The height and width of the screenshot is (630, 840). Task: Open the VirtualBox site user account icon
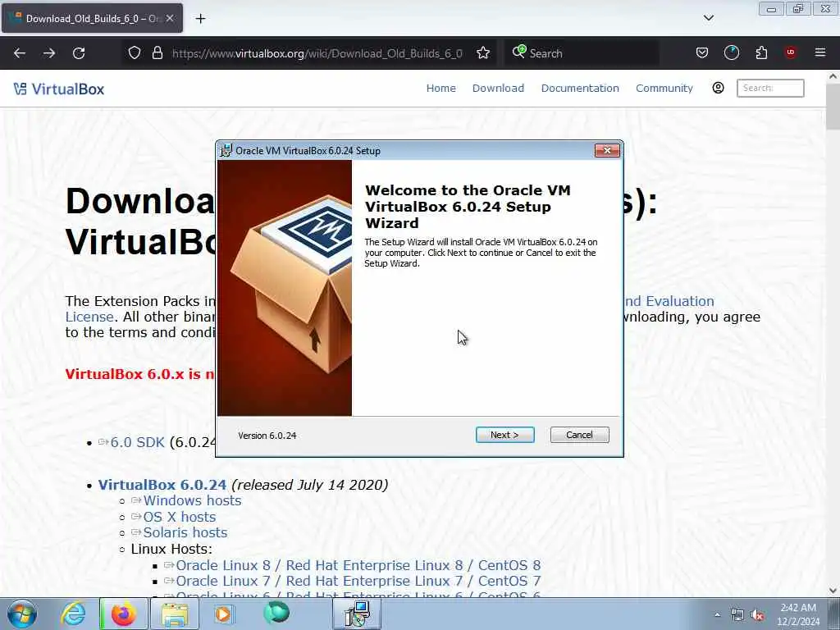(x=718, y=88)
